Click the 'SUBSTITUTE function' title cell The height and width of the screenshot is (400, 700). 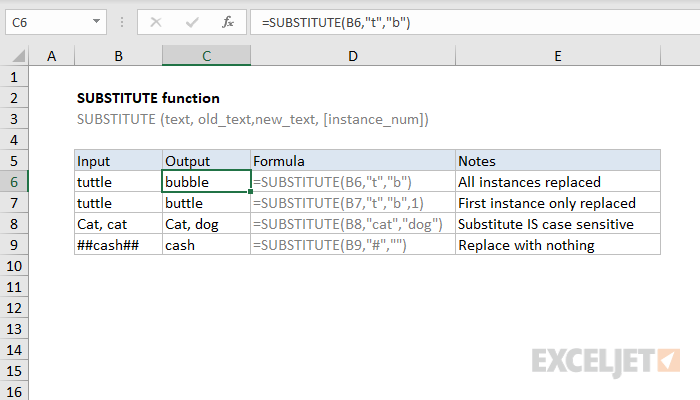coord(147,98)
